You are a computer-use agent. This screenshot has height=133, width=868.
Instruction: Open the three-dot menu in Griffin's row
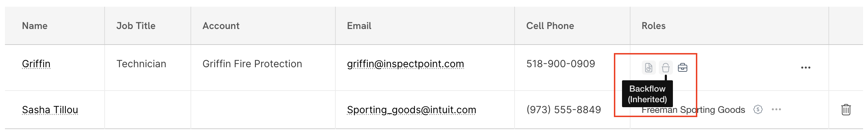pos(805,68)
